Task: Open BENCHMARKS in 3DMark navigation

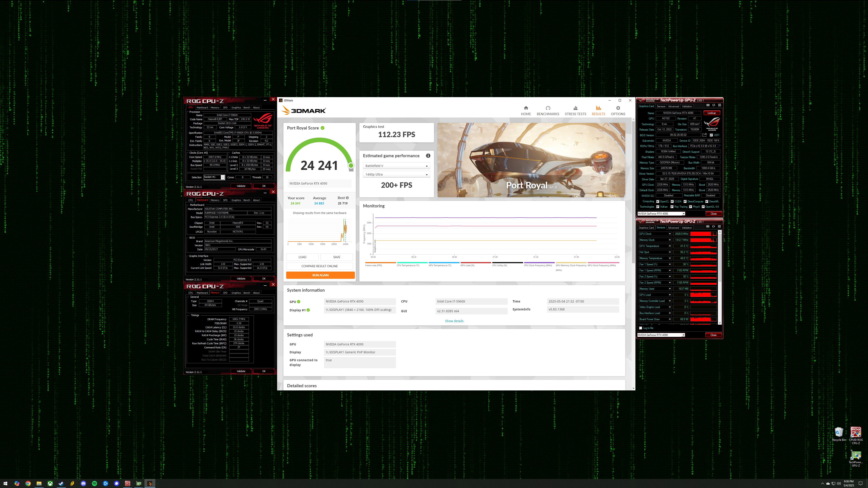Action: 547,111
